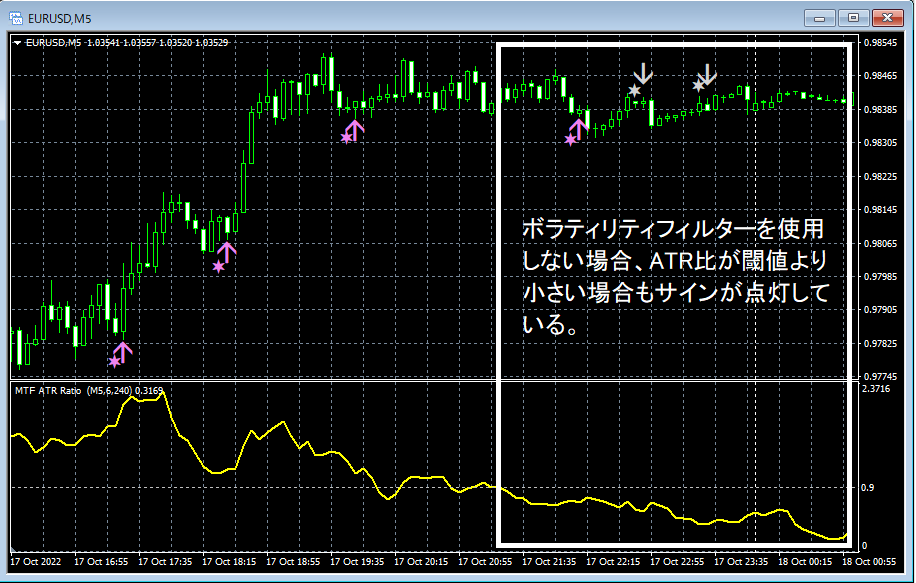Click the 17 Oct 17:35 time label

[165, 562]
